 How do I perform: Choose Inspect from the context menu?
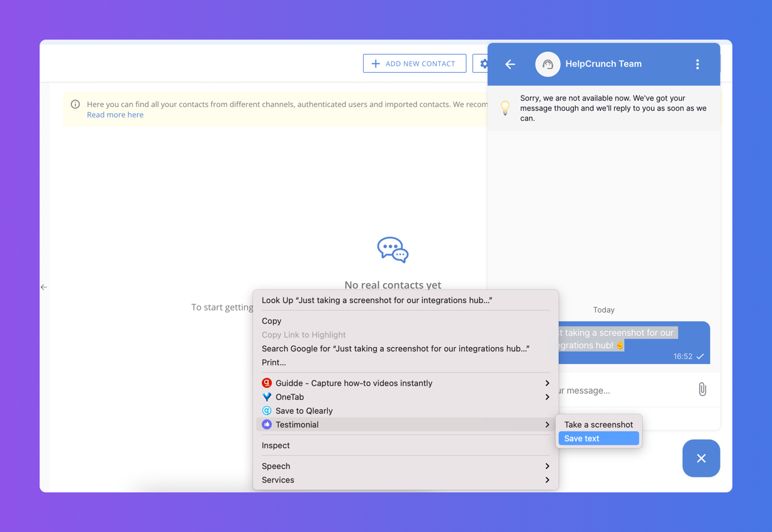tap(406, 445)
